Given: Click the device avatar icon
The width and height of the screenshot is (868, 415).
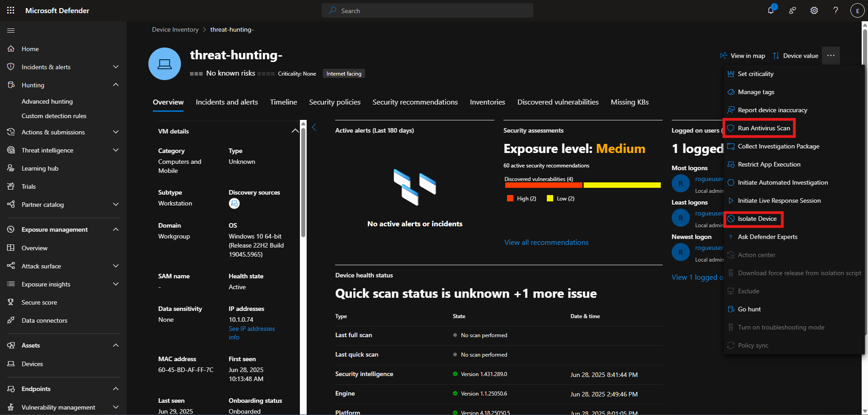Looking at the screenshot, I should (165, 64).
